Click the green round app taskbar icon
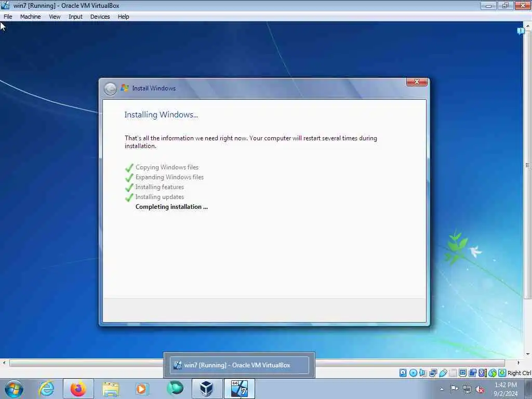 pyautogui.click(x=175, y=388)
